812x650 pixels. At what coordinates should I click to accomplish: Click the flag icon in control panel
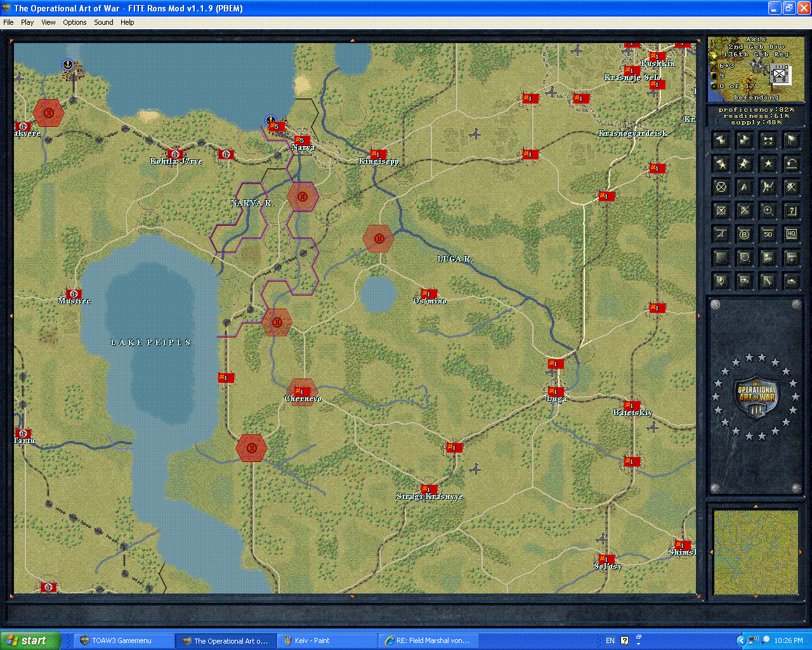coord(791,140)
